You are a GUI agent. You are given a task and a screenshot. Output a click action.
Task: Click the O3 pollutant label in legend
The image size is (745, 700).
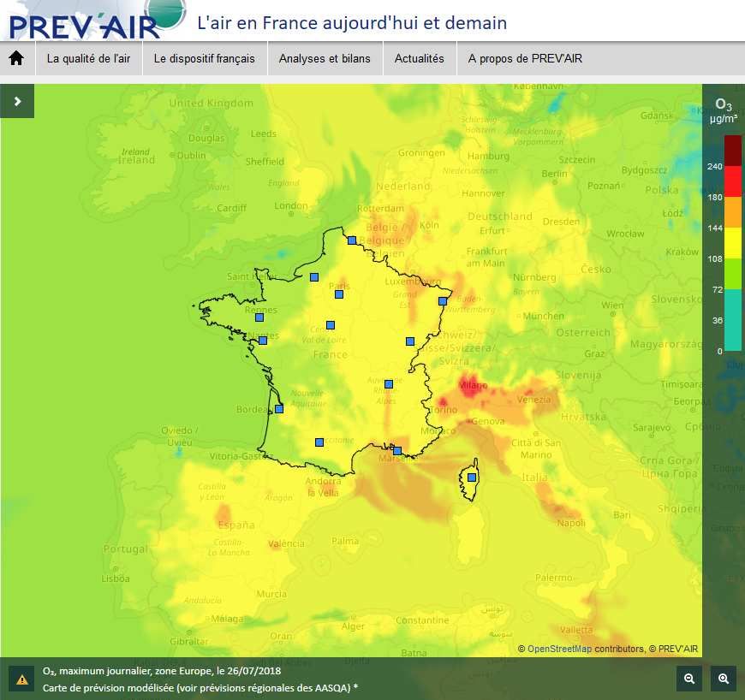724,104
